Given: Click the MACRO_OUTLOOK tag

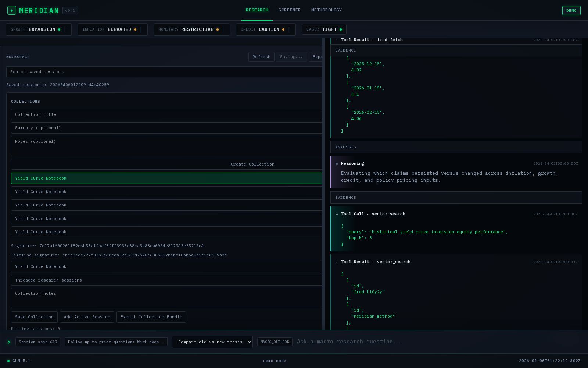Looking at the screenshot, I should 275,342.
